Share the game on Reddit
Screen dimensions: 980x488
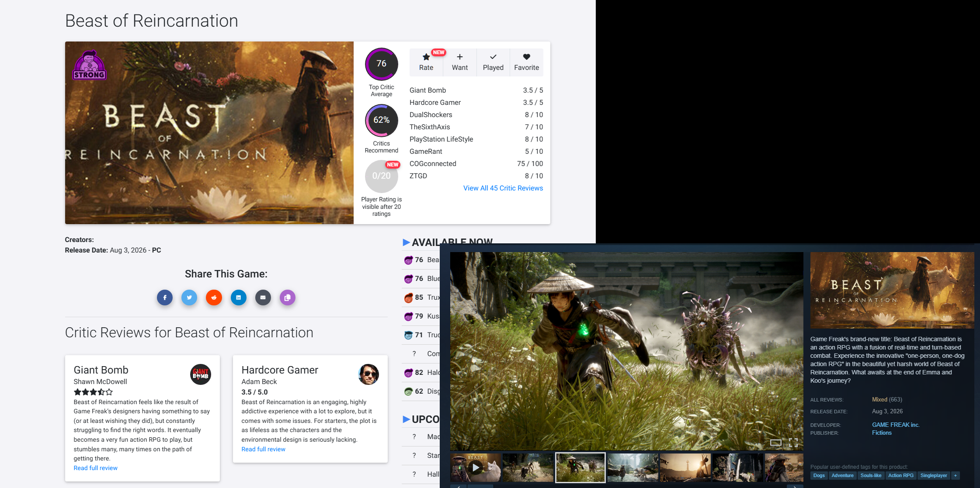(214, 298)
